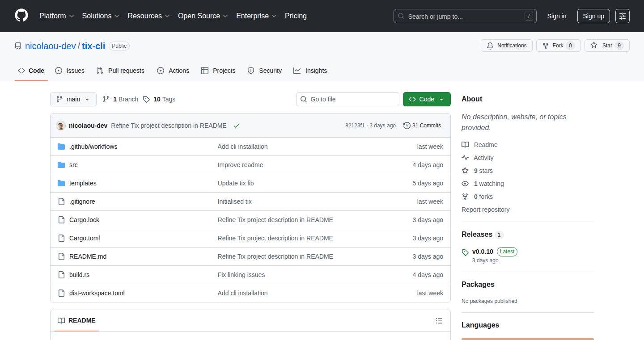Open the 31 Commits history link
Image resolution: width=644 pixels, height=340 pixels.
[x=422, y=126]
